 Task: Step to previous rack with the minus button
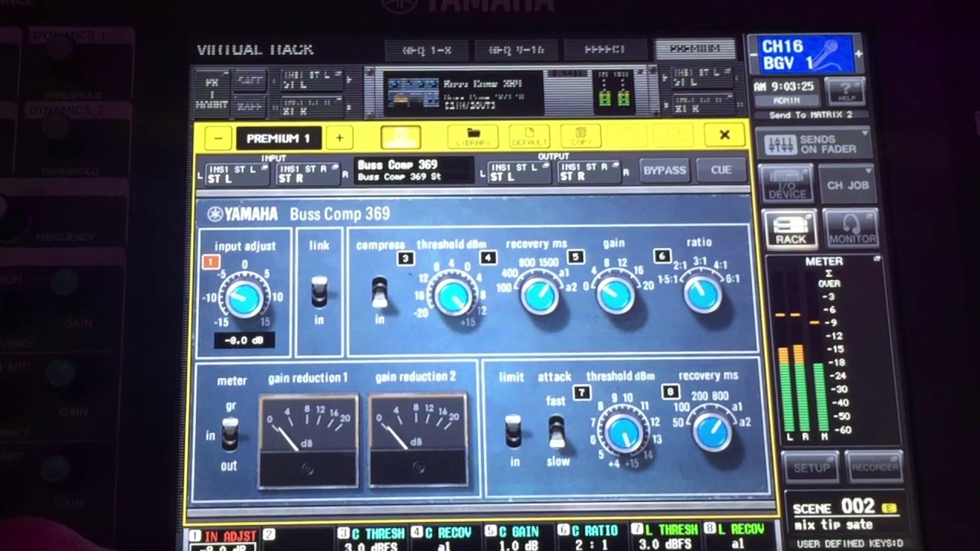click(218, 139)
